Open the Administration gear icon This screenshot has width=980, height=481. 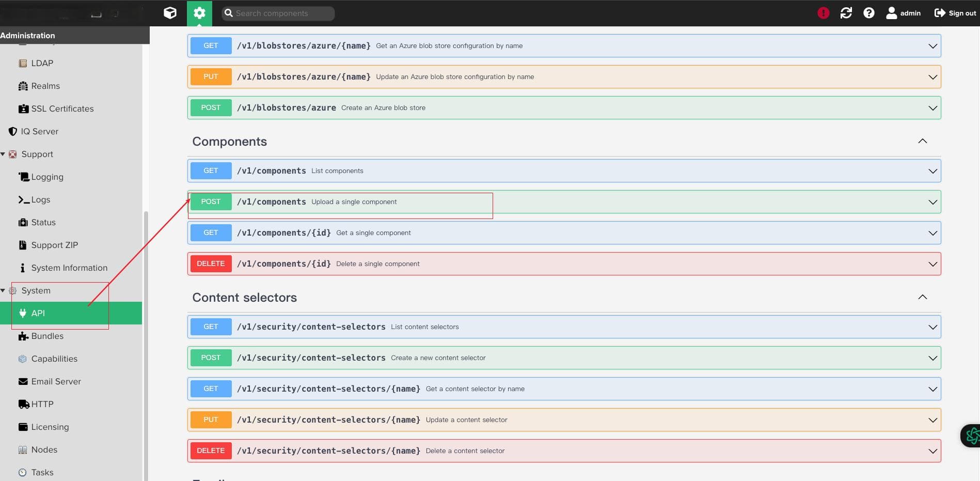199,13
